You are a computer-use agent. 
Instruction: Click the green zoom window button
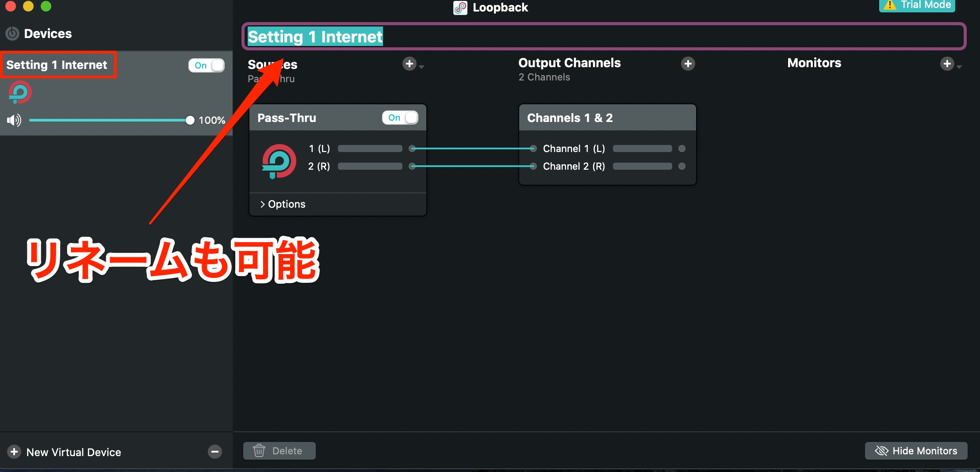(46, 6)
